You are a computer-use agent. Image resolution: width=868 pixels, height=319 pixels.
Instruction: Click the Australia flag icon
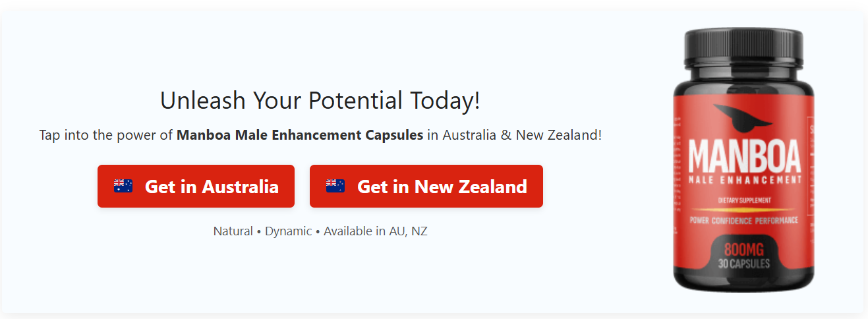tap(123, 186)
